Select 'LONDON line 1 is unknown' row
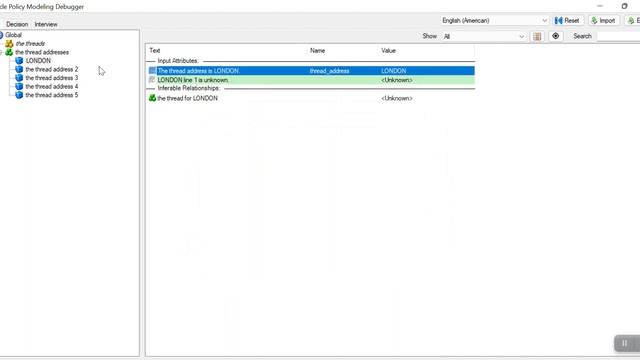Image resolution: width=640 pixels, height=360 pixels. (311, 80)
